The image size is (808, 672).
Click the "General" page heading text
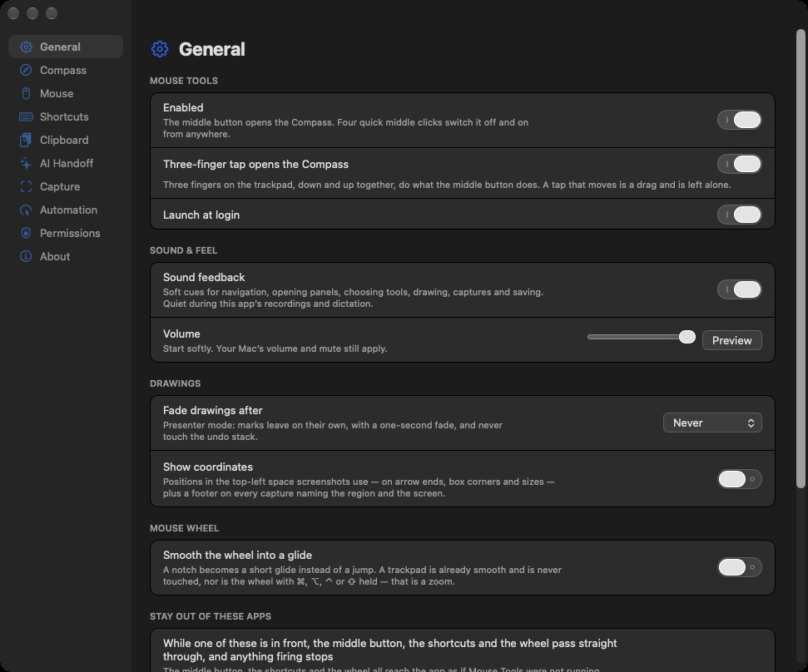click(x=212, y=49)
